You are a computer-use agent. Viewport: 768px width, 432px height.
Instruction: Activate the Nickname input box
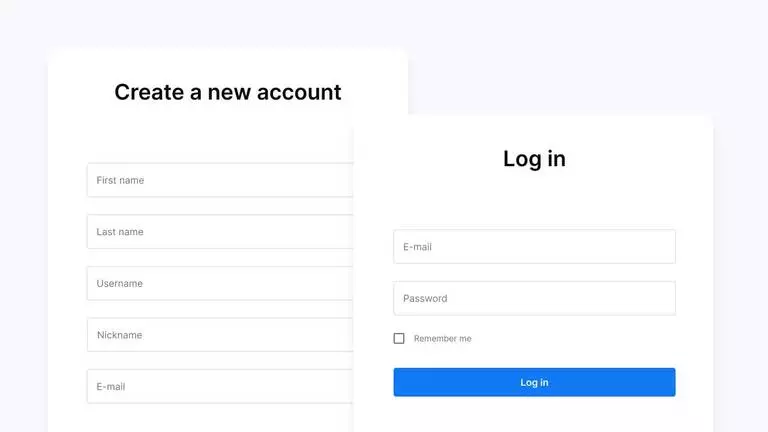pyautogui.click(x=220, y=335)
